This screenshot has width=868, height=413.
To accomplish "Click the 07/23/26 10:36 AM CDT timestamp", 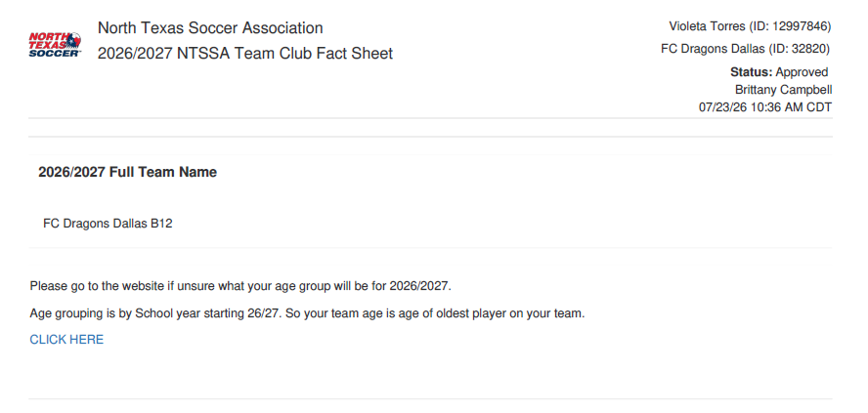I will (765, 107).
